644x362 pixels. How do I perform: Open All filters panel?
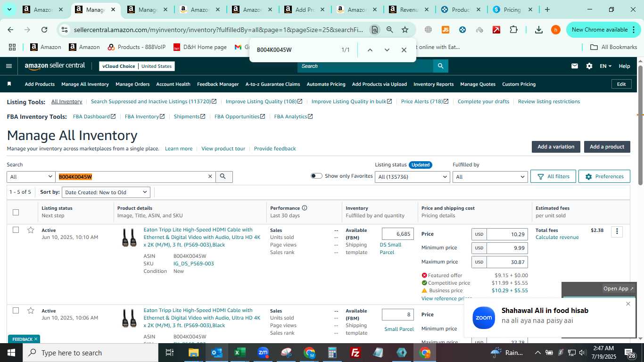tap(553, 176)
